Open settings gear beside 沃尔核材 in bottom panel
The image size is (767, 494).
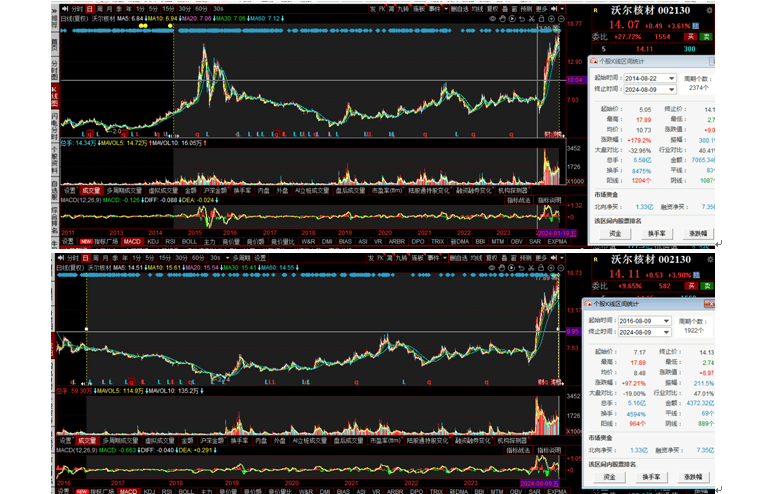[710, 259]
